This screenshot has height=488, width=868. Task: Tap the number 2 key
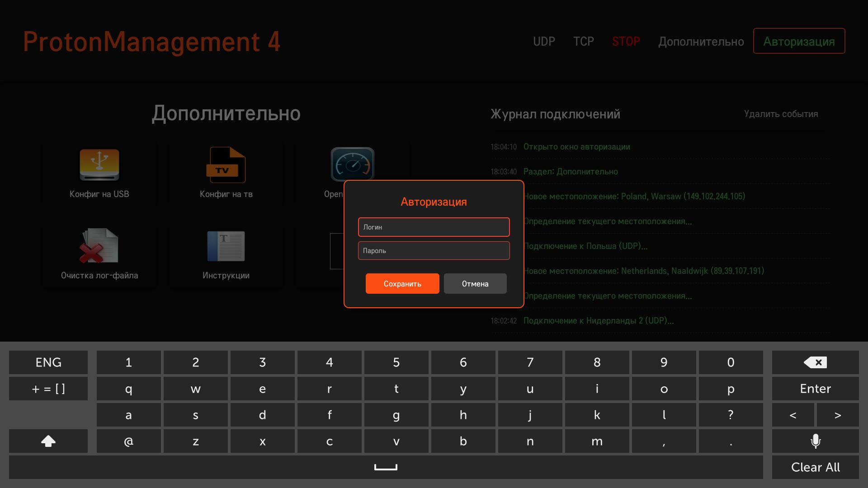pyautogui.click(x=196, y=362)
